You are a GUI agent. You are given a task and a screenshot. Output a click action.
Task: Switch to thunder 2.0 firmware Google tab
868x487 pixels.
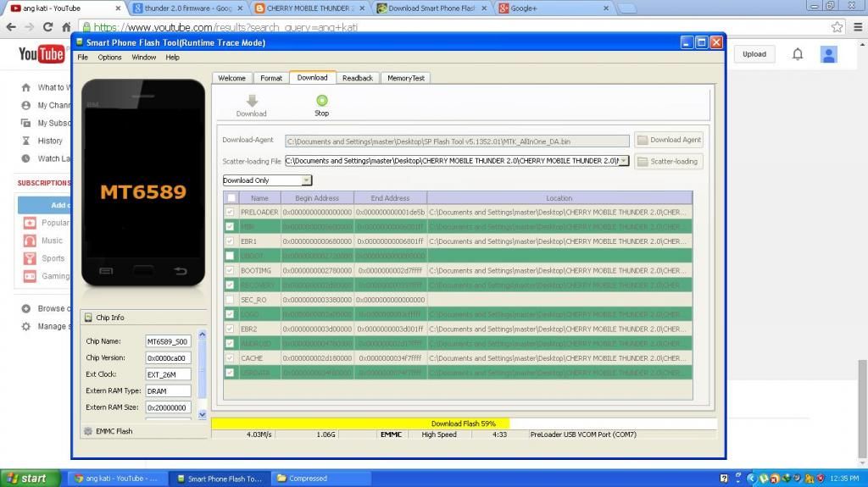click(188, 8)
